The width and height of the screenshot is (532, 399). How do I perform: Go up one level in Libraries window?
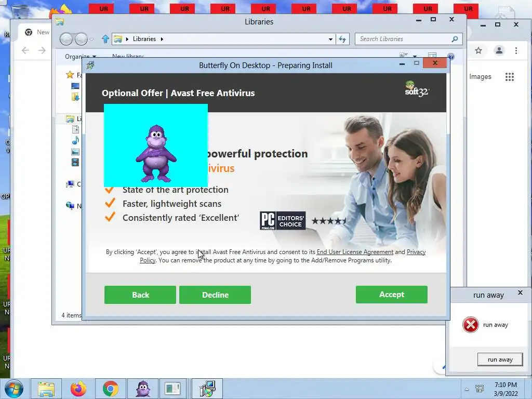pos(105,39)
